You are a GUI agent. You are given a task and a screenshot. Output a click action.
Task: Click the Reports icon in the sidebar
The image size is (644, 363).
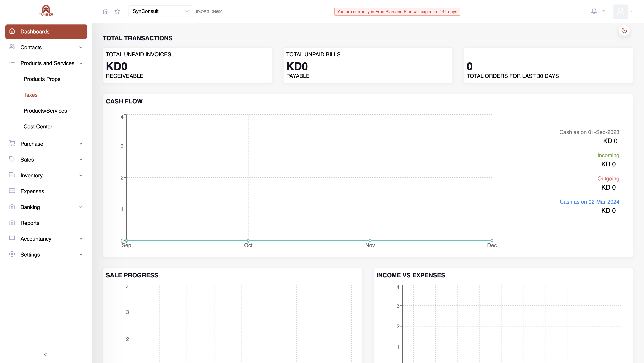12,222
